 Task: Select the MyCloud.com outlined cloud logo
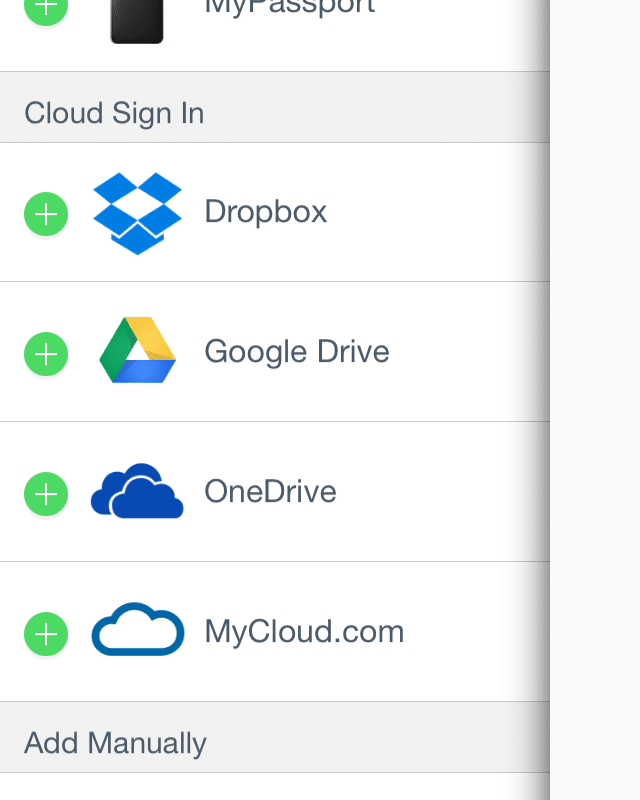[x=138, y=629]
